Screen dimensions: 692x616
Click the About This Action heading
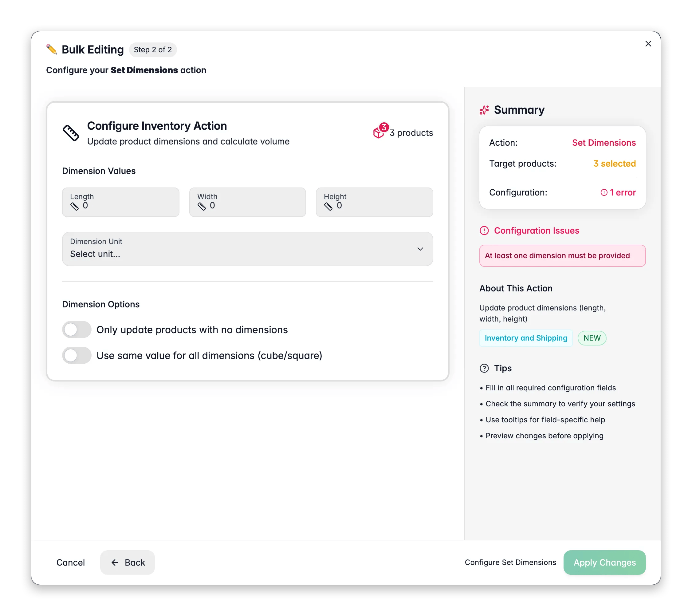(516, 288)
